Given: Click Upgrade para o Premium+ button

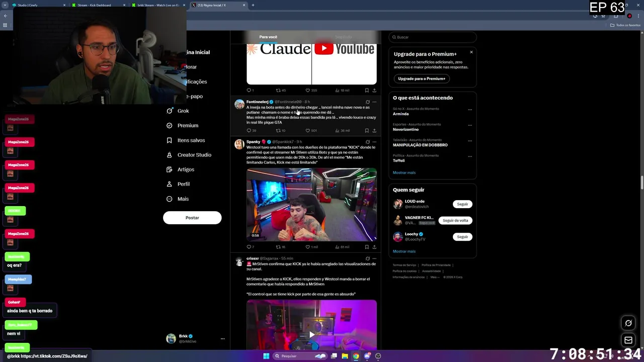Looking at the screenshot, I should coord(422,78).
